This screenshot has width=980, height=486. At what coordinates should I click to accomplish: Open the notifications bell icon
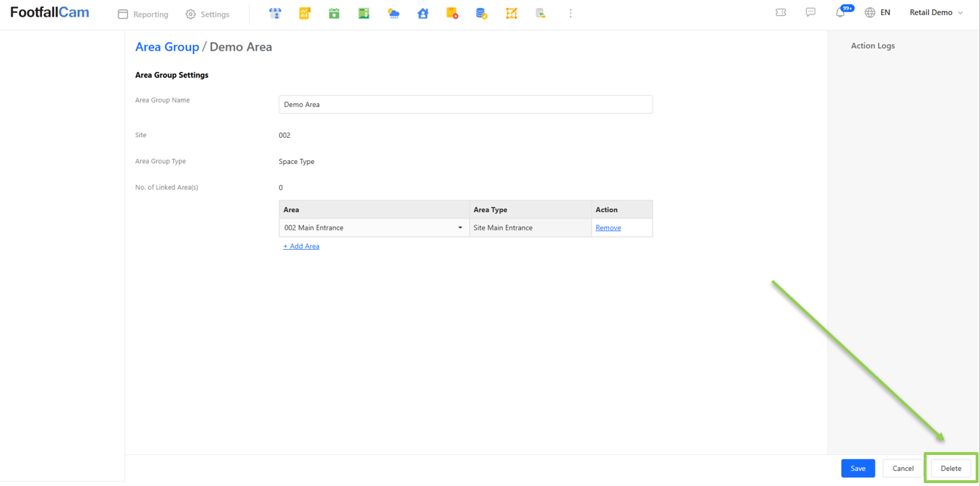click(840, 13)
